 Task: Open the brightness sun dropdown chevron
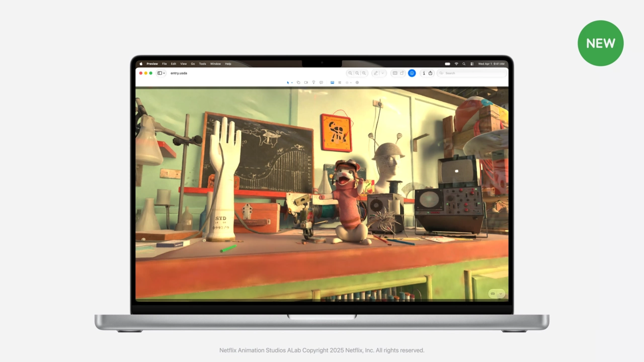click(351, 82)
